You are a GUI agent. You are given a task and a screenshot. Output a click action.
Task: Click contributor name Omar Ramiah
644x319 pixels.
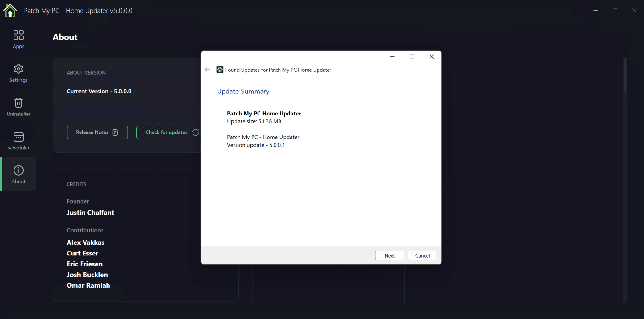88,285
